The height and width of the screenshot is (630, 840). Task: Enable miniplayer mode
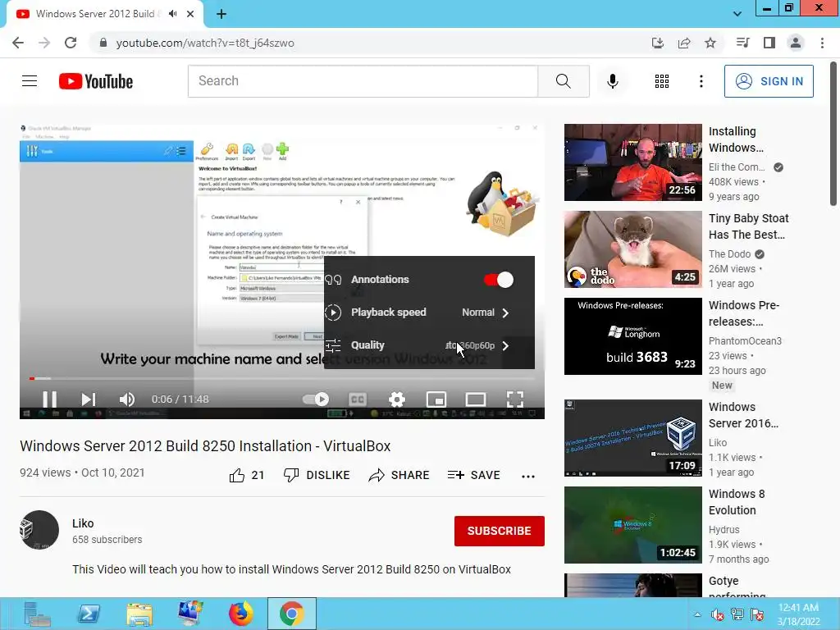[x=436, y=399]
